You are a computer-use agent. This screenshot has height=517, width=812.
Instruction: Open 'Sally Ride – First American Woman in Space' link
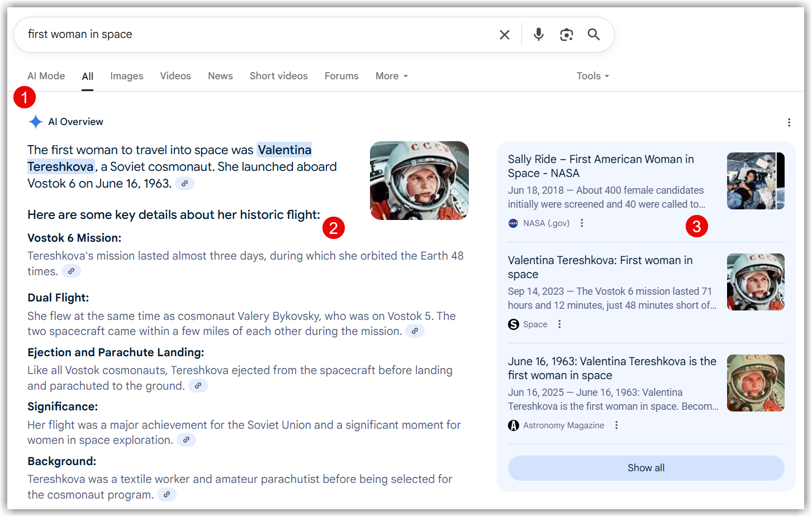[x=601, y=166]
